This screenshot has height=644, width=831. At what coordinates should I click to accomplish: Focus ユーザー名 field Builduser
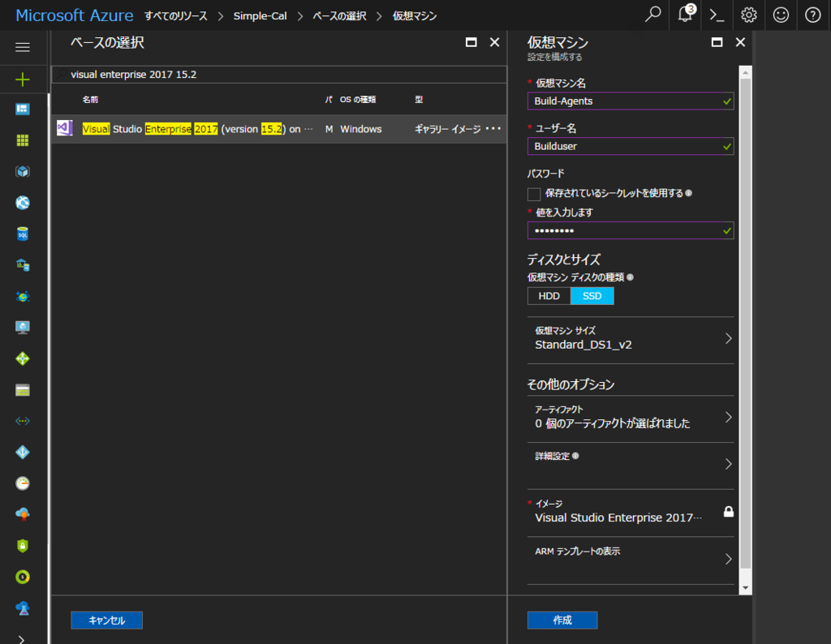point(630,146)
